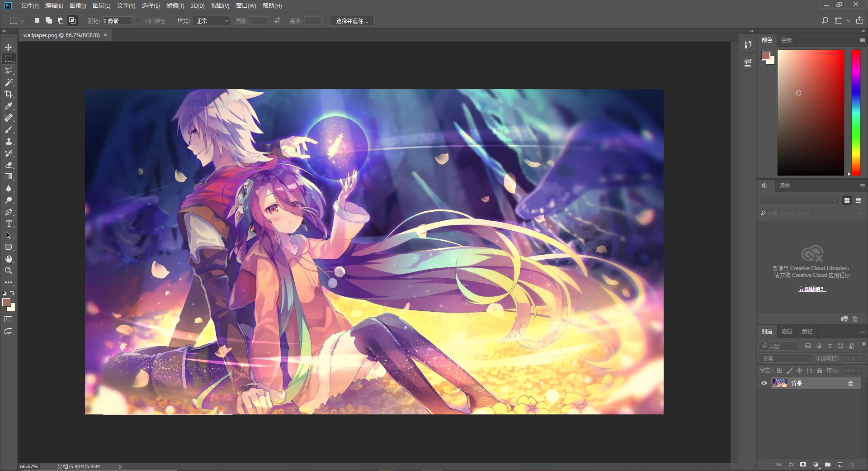Hide the 背景 layer with eye icon

[x=764, y=383]
